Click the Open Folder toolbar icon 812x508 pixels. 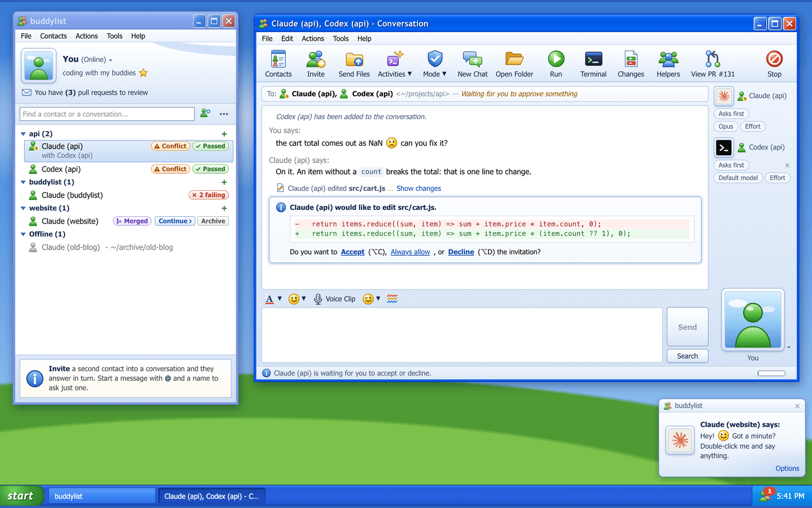(514, 59)
